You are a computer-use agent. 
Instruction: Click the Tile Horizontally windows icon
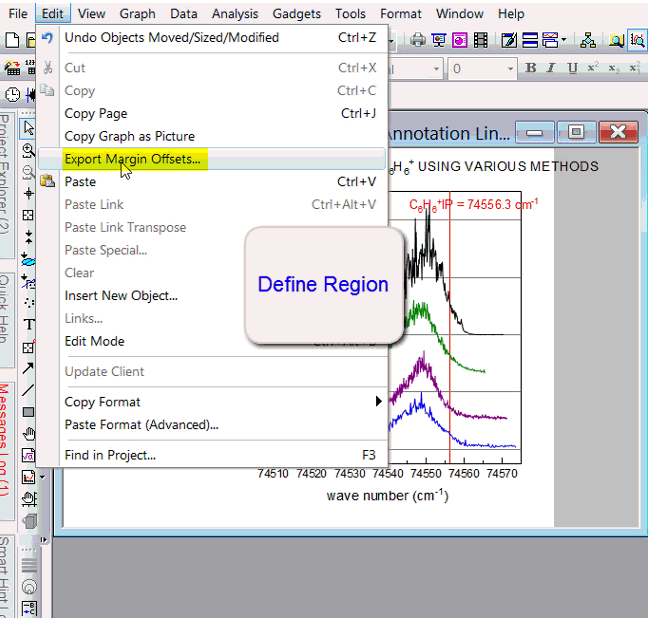click(530, 40)
